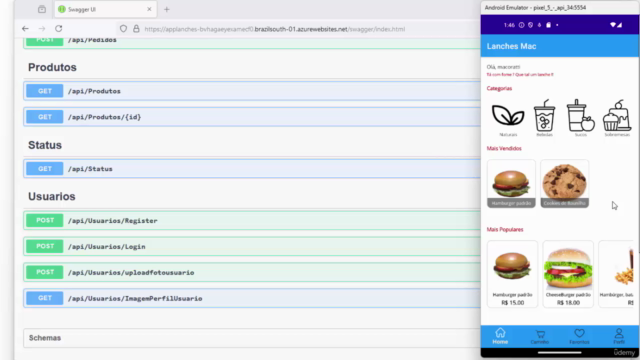Expand POST /api/Usuarios/uploadfotousuario endpoint

pyautogui.click(x=252, y=272)
